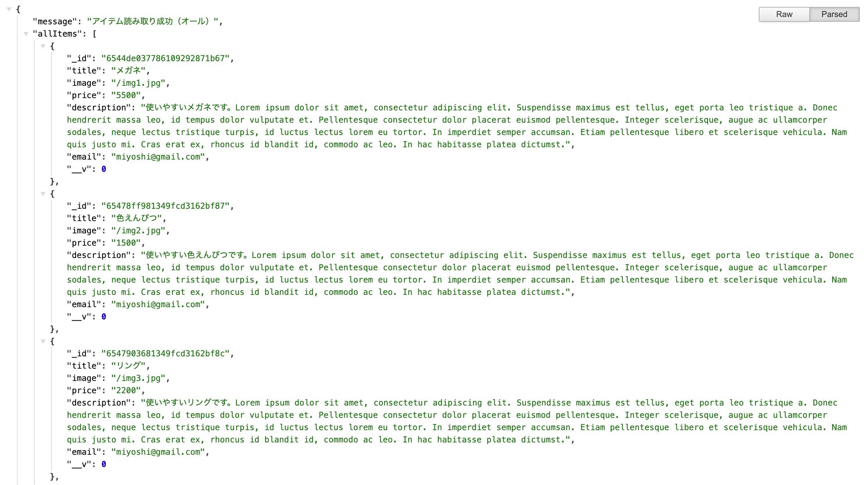Collapse the "allItems" array
The height and width of the screenshot is (485, 868).
[x=26, y=34]
